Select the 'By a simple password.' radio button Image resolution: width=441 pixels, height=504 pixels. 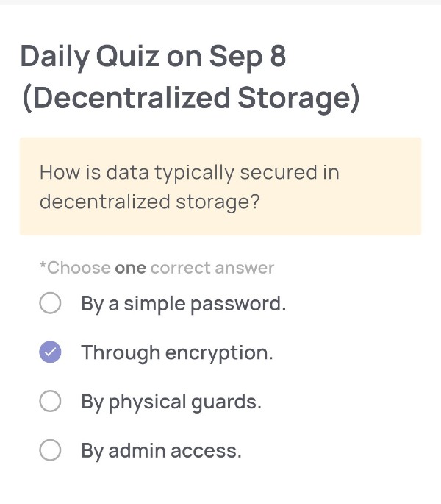pos(50,303)
